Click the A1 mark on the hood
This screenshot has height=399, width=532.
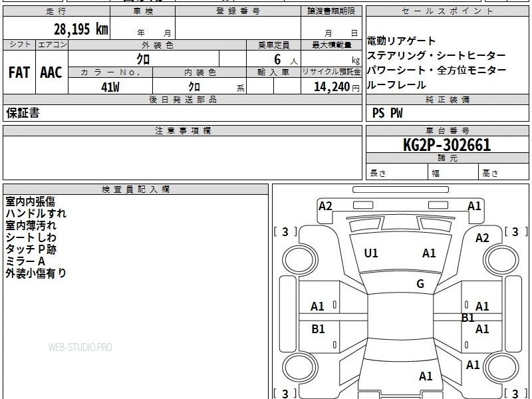429,253
